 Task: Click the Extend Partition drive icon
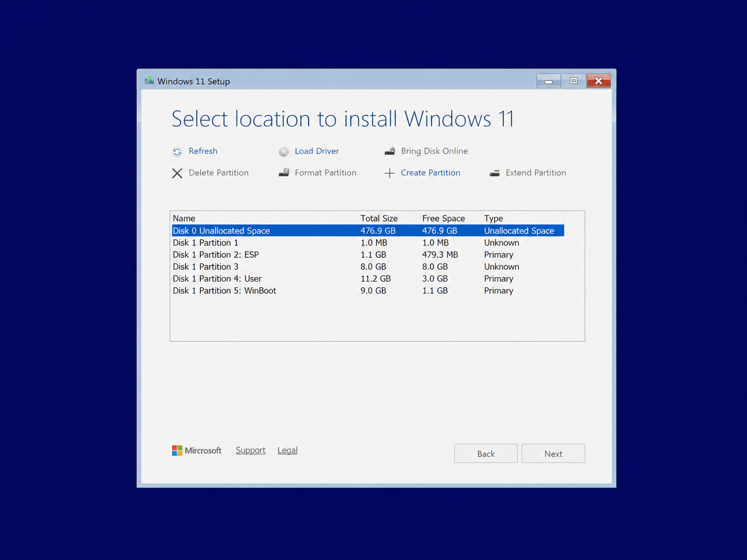pyautogui.click(x=494, y=173)
